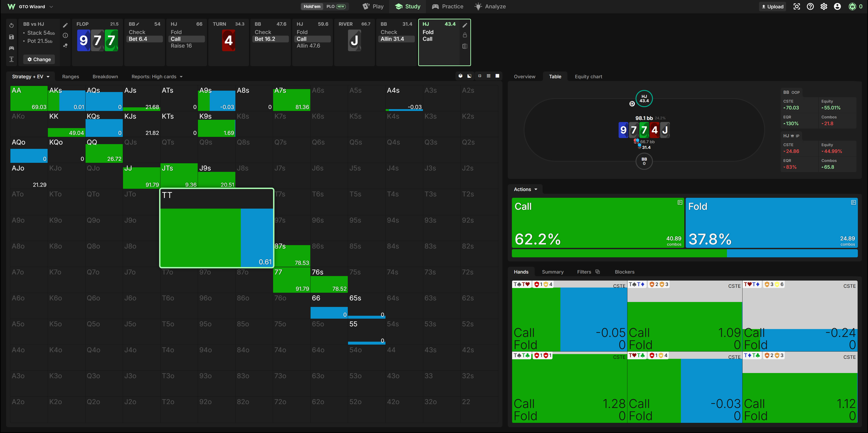Open the info icon beside Stack 54bb
Screen dimensions: 868x433
(x=65, y=35)
